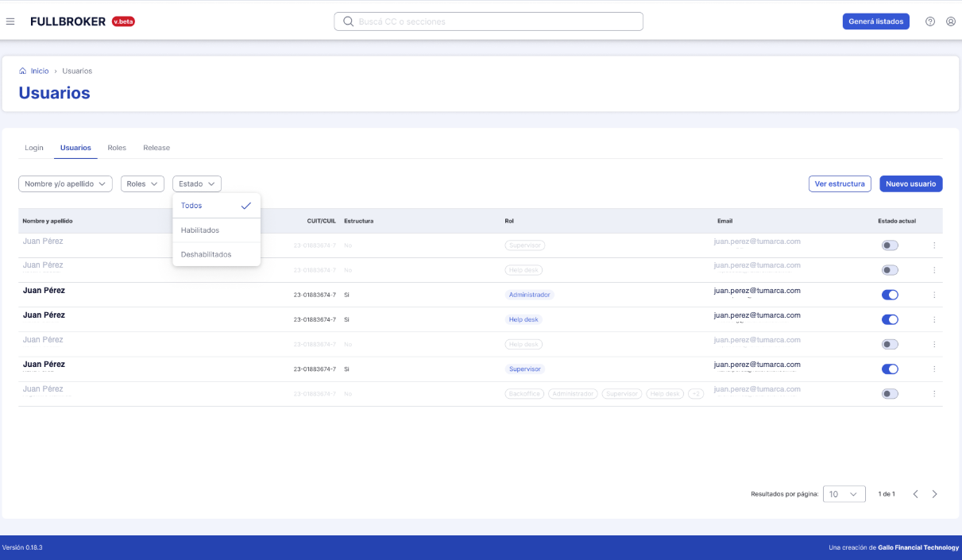The image size is (962, 560).
Task: Click the Usuarios page heading
Action: pos(54,93)
